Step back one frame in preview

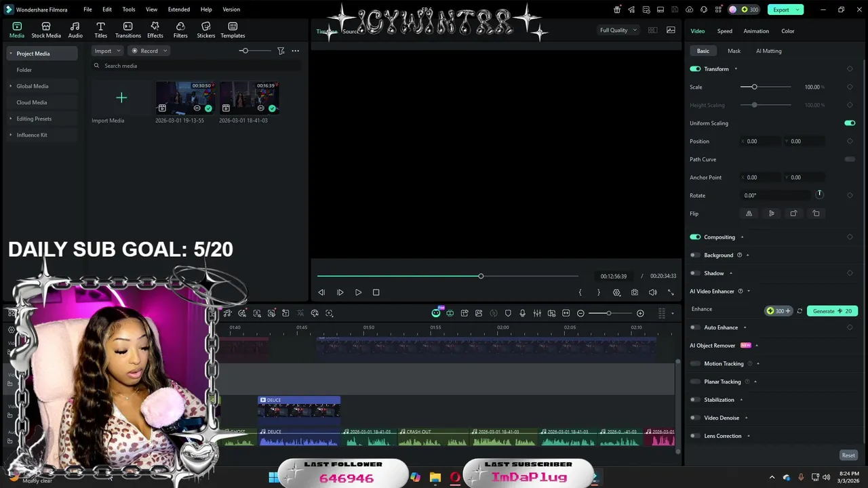[x=321, y=292]
